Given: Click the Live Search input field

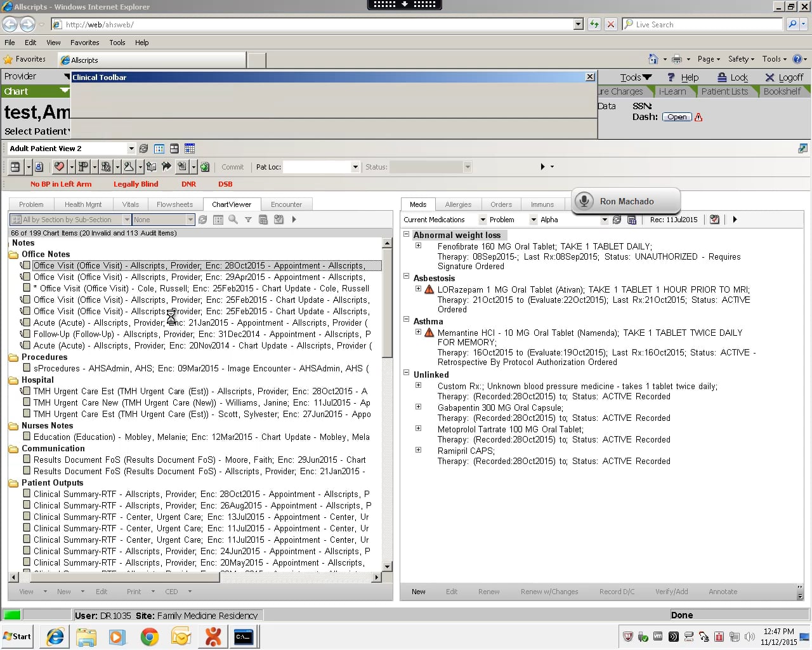Looking at the screenshot, I should 702,24.
